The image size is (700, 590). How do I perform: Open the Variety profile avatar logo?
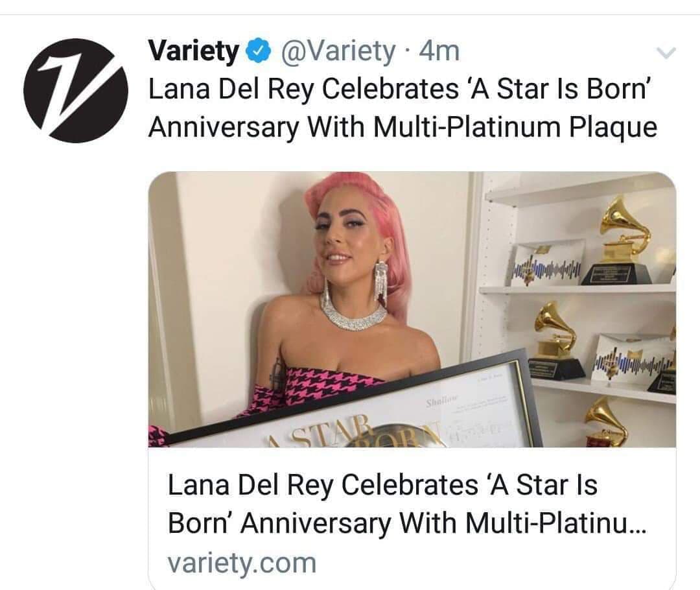click(x=76, y=90)
